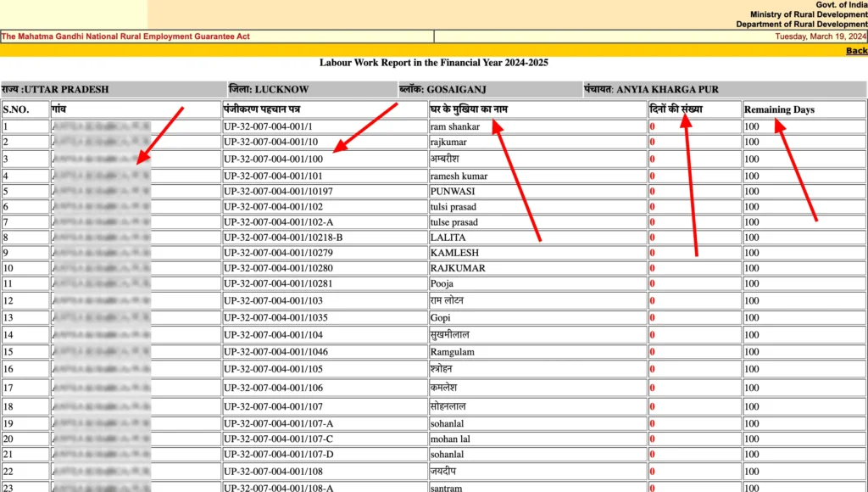868x492 pixels.
Task: Click the red days count in Pooja's row
Action: pos(653,283)
